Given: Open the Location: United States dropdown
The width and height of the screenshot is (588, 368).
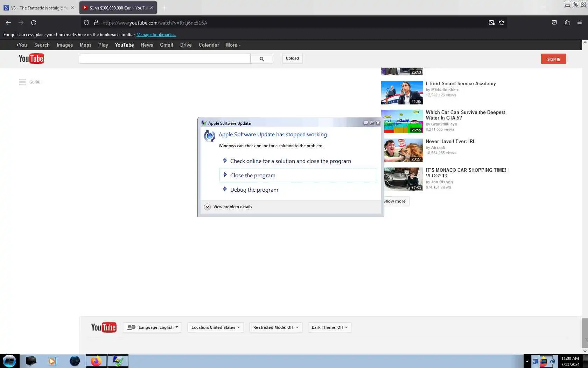Looking at the screenshot, I should (x=216, y=327).
